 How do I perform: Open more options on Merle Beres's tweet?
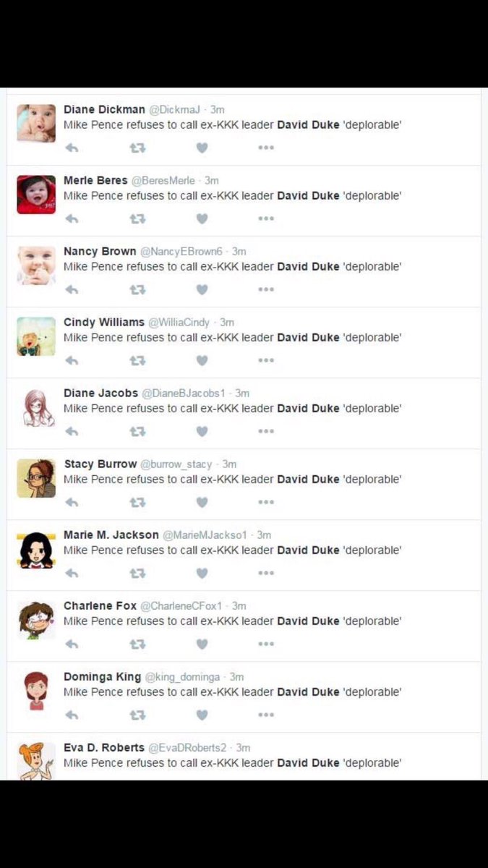266,218
